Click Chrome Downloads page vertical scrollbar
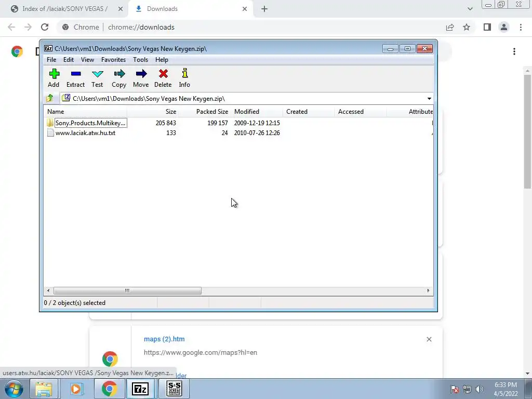The height and width of the screenshot is (399, 532). click(x=527, y=132)
